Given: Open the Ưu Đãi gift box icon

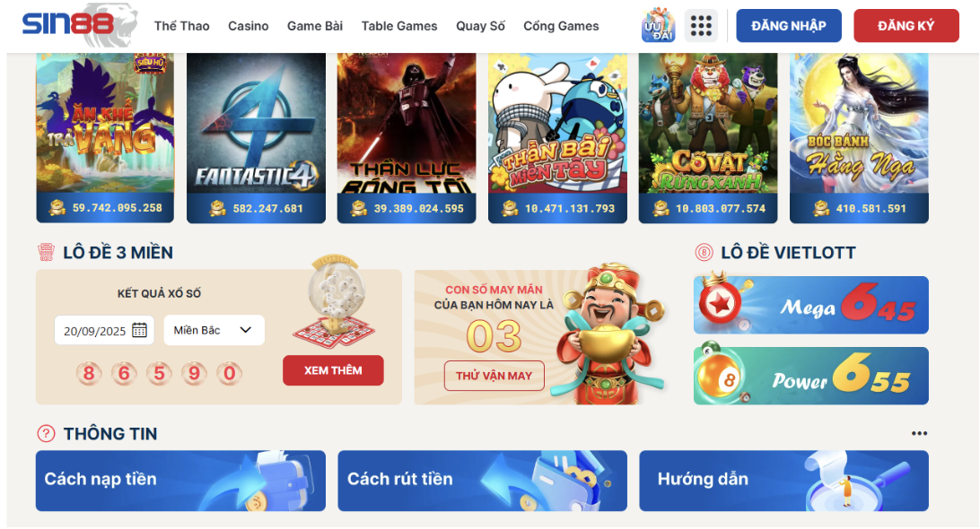Looking at the screenshot, I should pos(658,26).
